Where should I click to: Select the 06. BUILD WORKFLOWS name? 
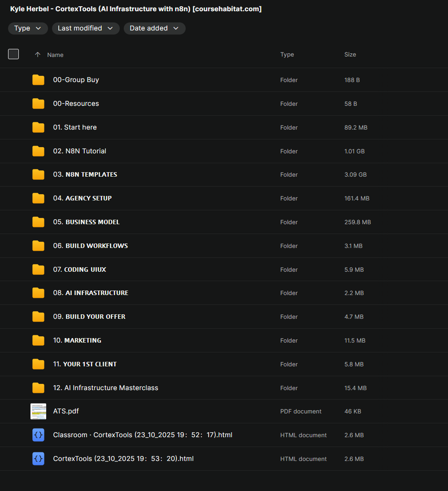(91, 246)
